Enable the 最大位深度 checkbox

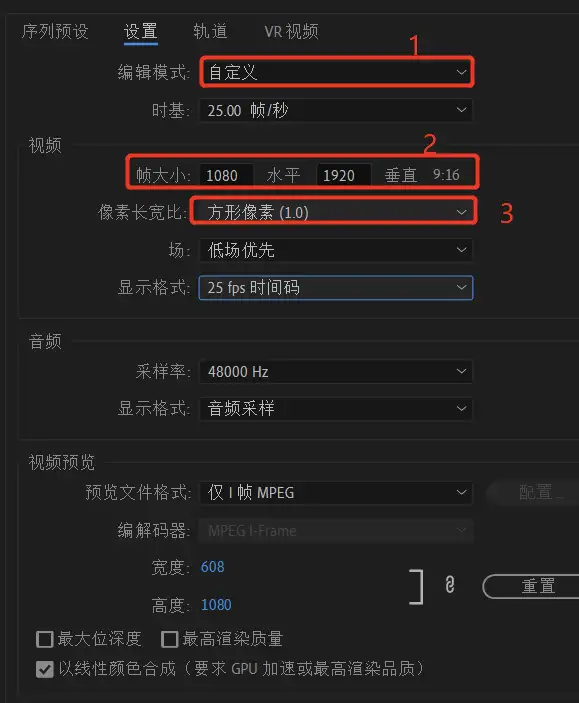coord(45,639)
